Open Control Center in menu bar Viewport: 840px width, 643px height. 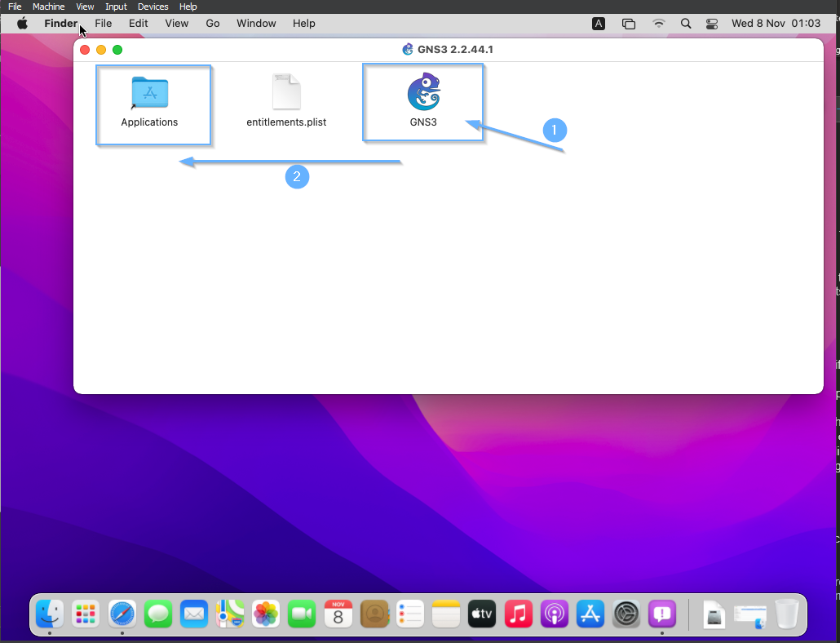point(712,24)
